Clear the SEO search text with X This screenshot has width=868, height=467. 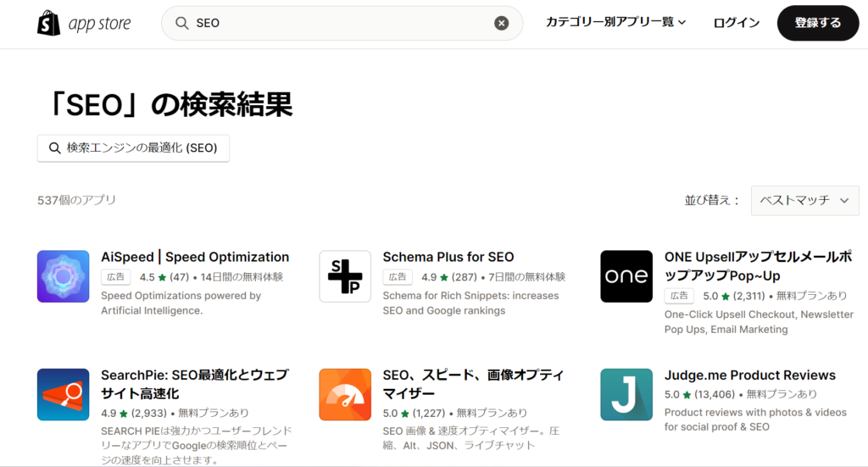[x=502, y=23]
